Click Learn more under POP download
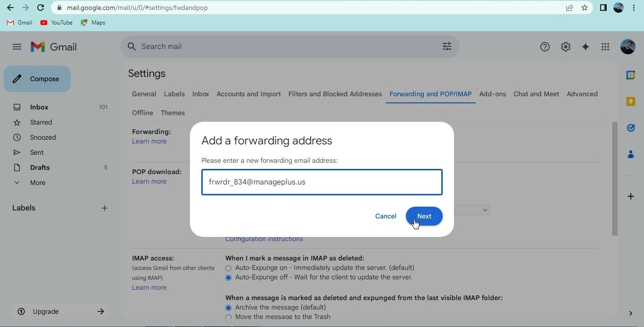Screen dimensions: 644x327 [149, 181]
